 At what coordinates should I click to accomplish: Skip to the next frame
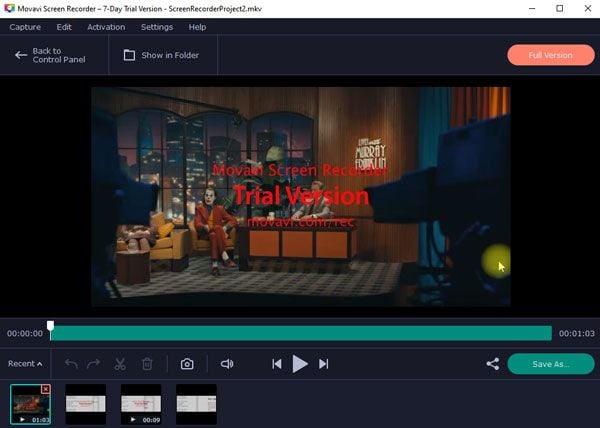tap(324, 364)
